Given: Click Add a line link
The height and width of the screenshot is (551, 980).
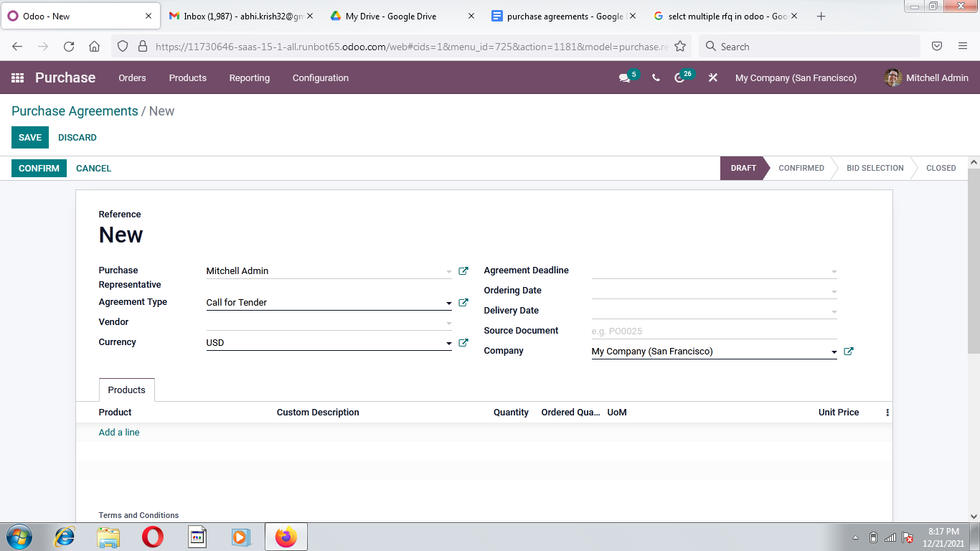Looking at the screenshot, I should [119, 433].
